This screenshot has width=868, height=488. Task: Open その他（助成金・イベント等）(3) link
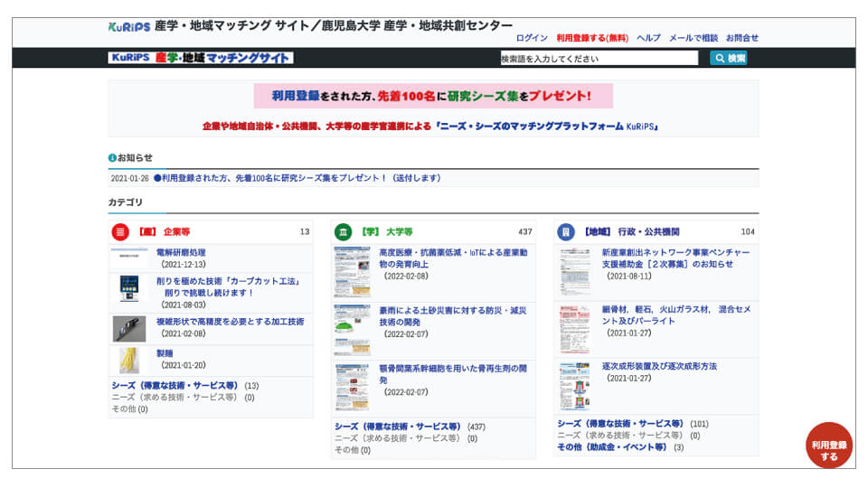pyautogui.click(x=612, y=447)
